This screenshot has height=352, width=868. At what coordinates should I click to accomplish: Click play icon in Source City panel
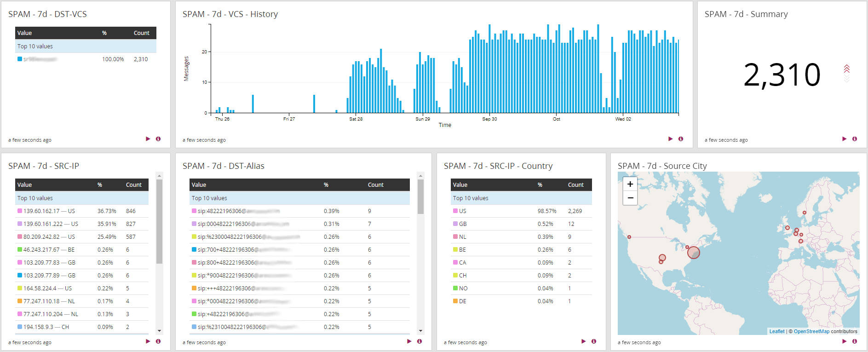click(845, 341)
